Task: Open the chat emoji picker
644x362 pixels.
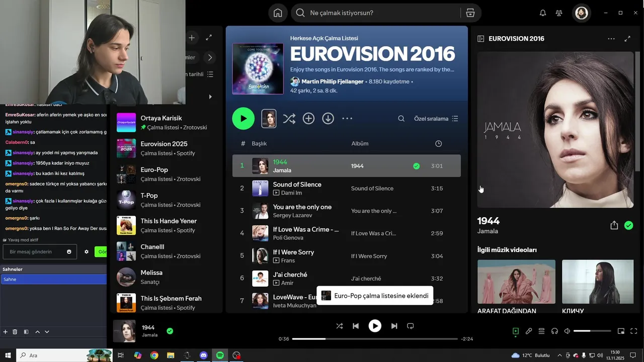Action: [x=69, y=251]
